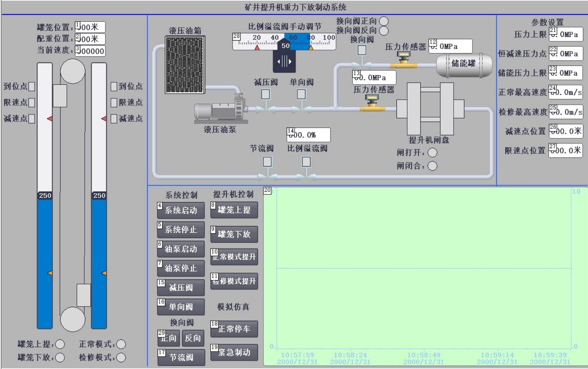Click the 罐笼下放 button
The image size is (588, 369).
click(x=234, y=234)
